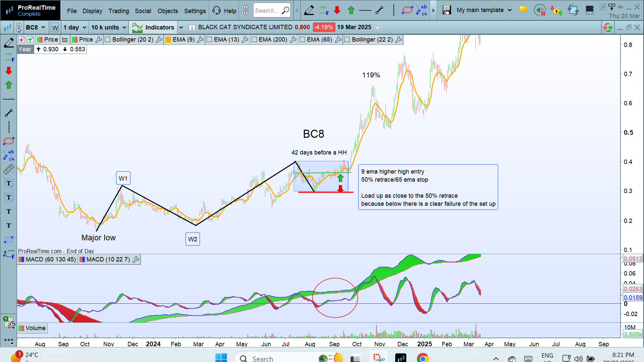
Task: Toggle the circle marker after 19 Mar 2025
Action: pos(378,28)
